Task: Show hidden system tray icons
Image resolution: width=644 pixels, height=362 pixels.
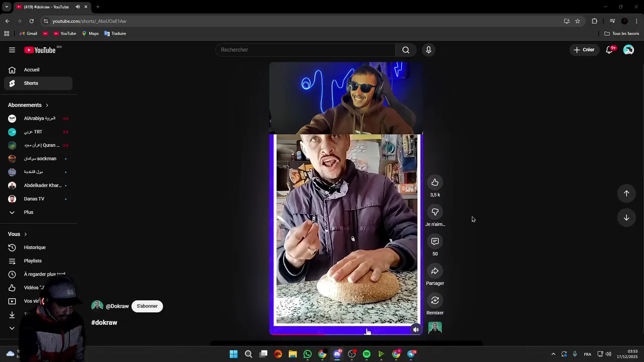Action: click(x=553, y=354)
